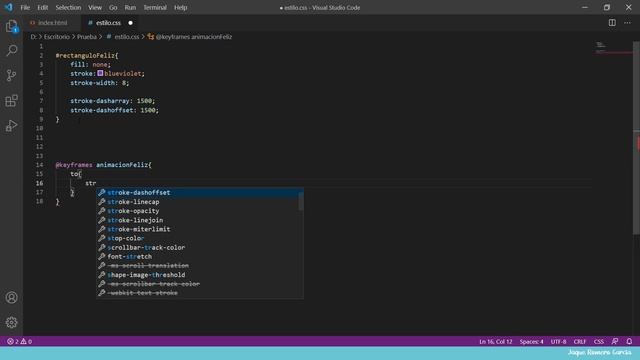Select shape-image-threshold suggestion
This screenshot has width=640, height=360.
pos(198,275)
